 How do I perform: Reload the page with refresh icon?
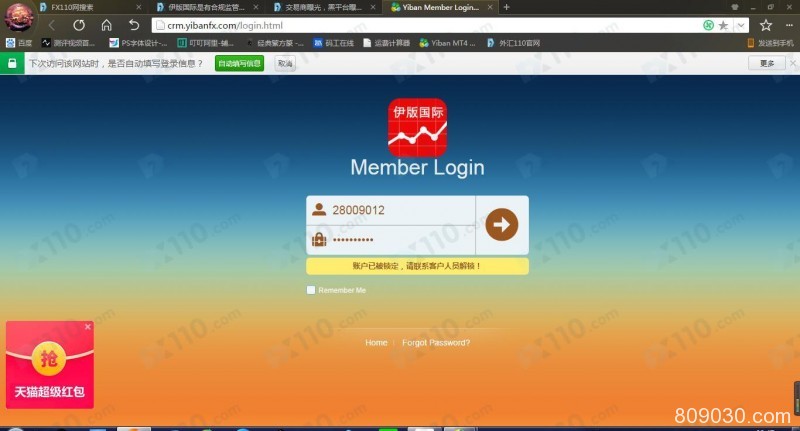[x=79, y=25]
